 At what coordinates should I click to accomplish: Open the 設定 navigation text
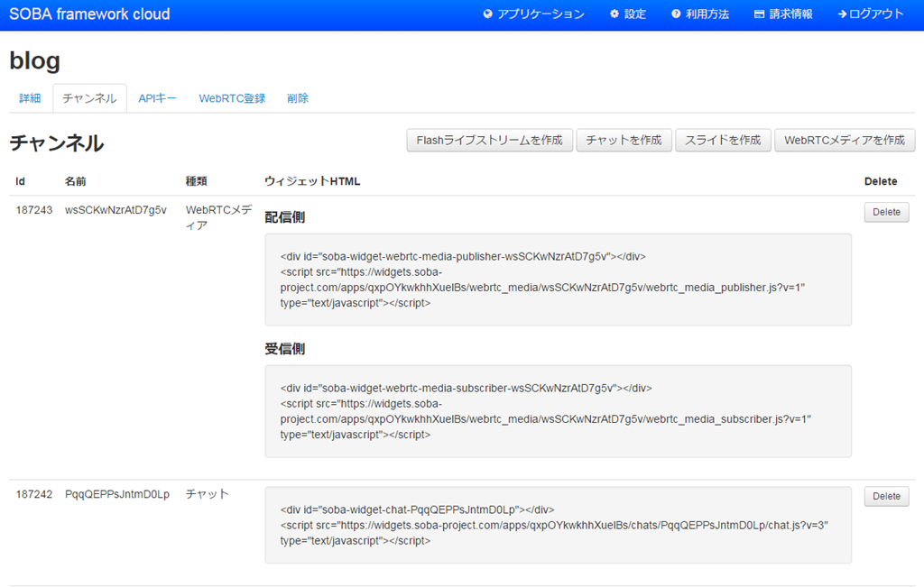635,14
